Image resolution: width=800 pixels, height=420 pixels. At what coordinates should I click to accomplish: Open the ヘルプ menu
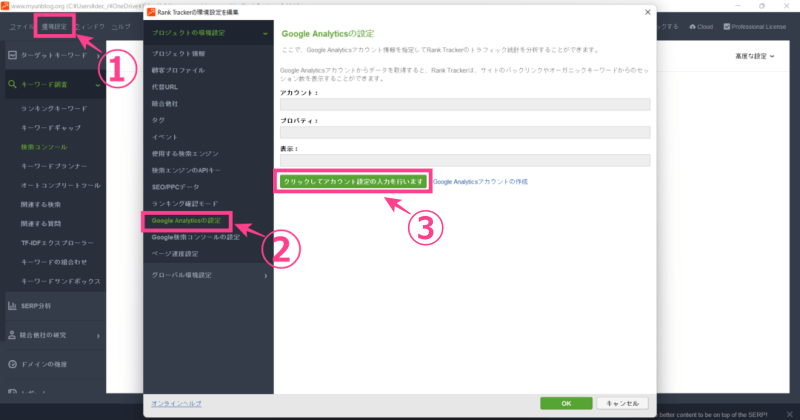tap(121, 27)
